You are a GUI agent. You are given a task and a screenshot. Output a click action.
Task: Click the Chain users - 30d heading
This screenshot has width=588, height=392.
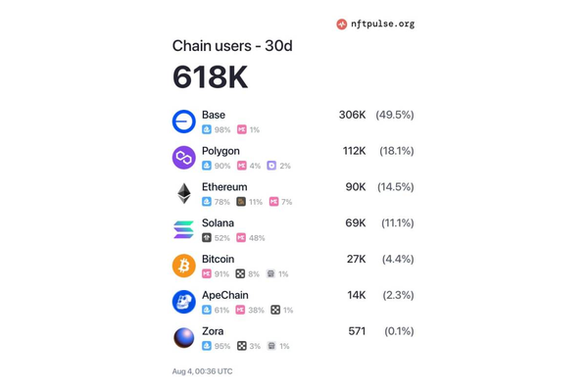[x=232, y=46]
